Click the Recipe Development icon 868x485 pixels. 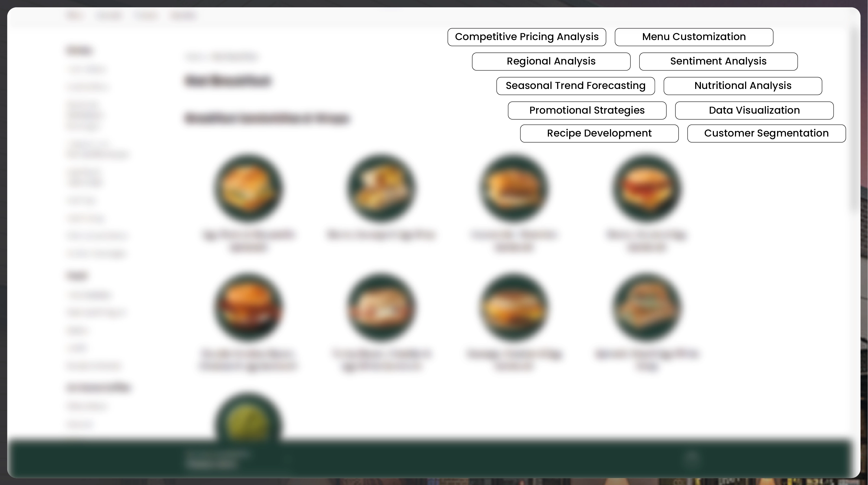[599, 132]
